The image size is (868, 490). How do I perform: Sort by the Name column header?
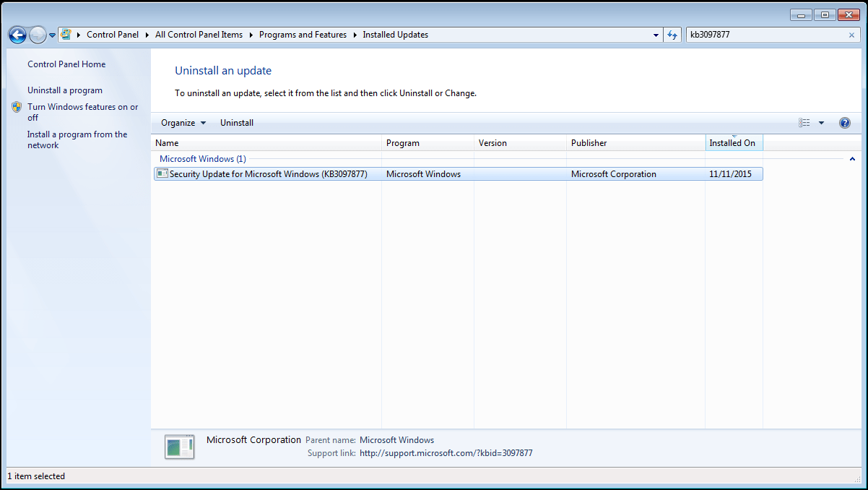(266, 143)
